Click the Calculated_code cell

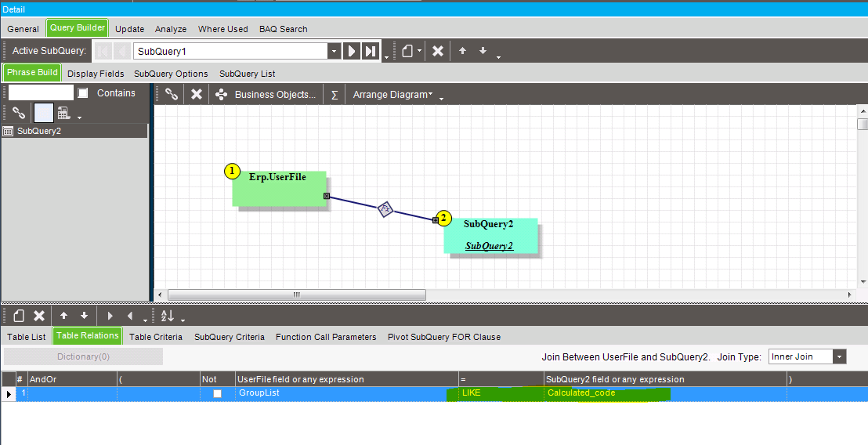(x=665, y=393)
